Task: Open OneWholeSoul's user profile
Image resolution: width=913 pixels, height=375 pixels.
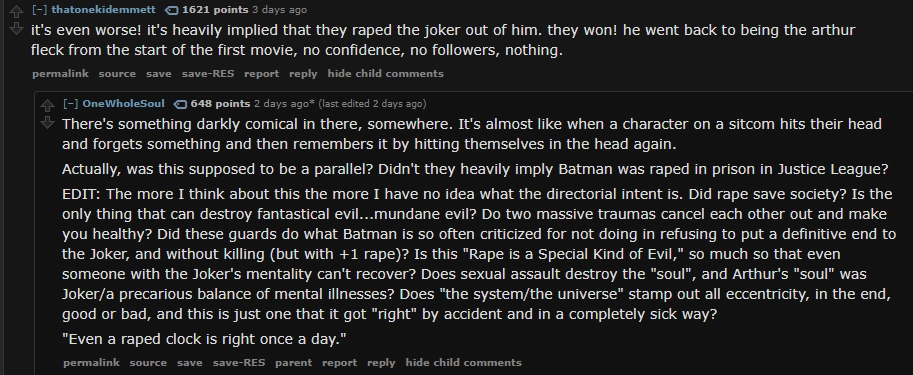Action: tap(123, 104)
